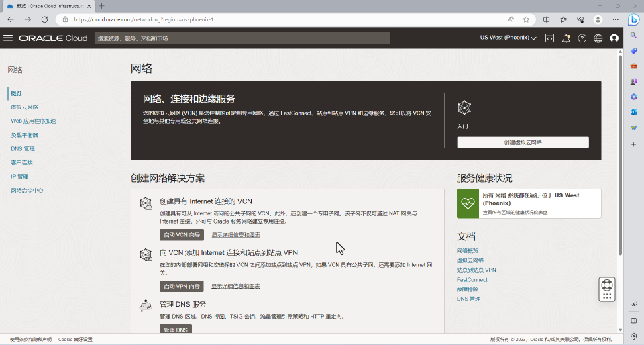Open DNS 管理 documentation link
Screen dimensions: 644x345
469,299
